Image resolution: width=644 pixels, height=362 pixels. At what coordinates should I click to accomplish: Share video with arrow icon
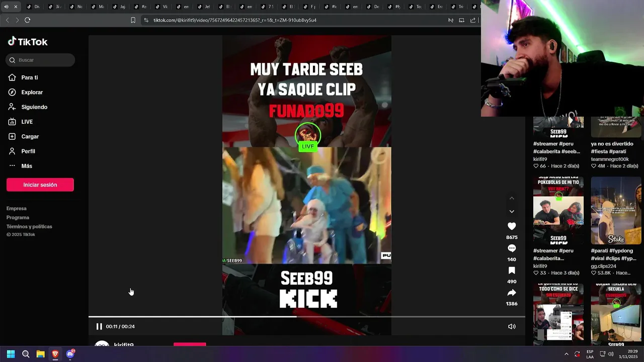[x=512, y=293]
